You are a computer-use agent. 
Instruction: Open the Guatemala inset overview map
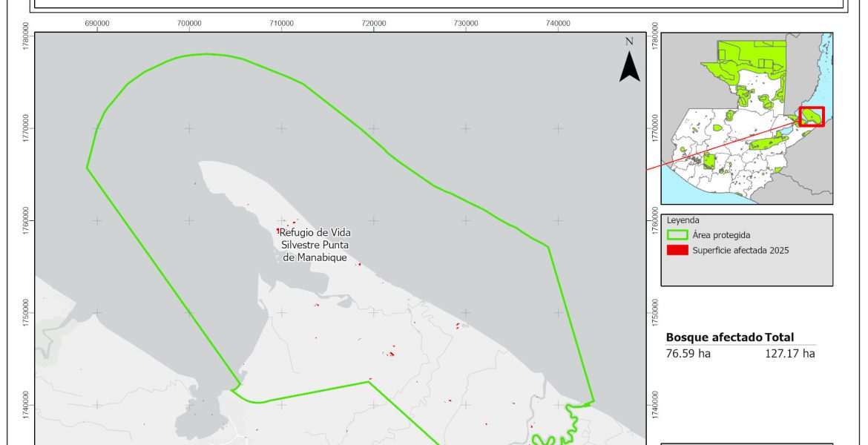746,119
